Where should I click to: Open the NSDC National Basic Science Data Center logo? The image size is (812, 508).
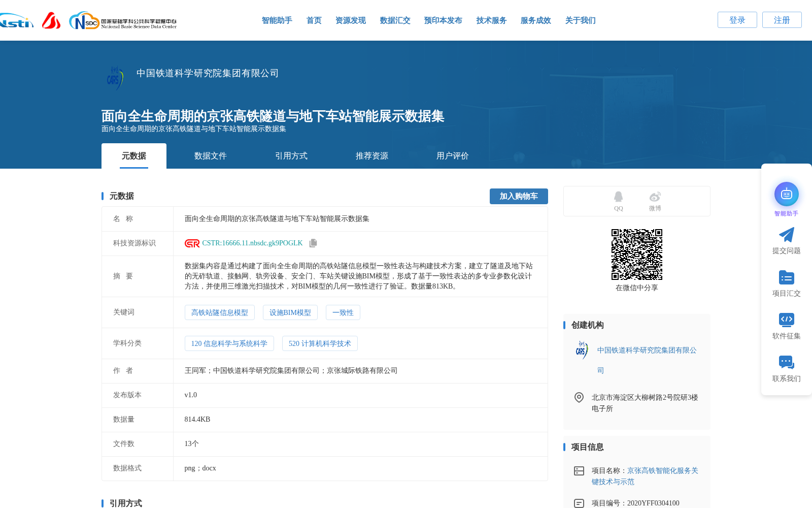point(123,21)
